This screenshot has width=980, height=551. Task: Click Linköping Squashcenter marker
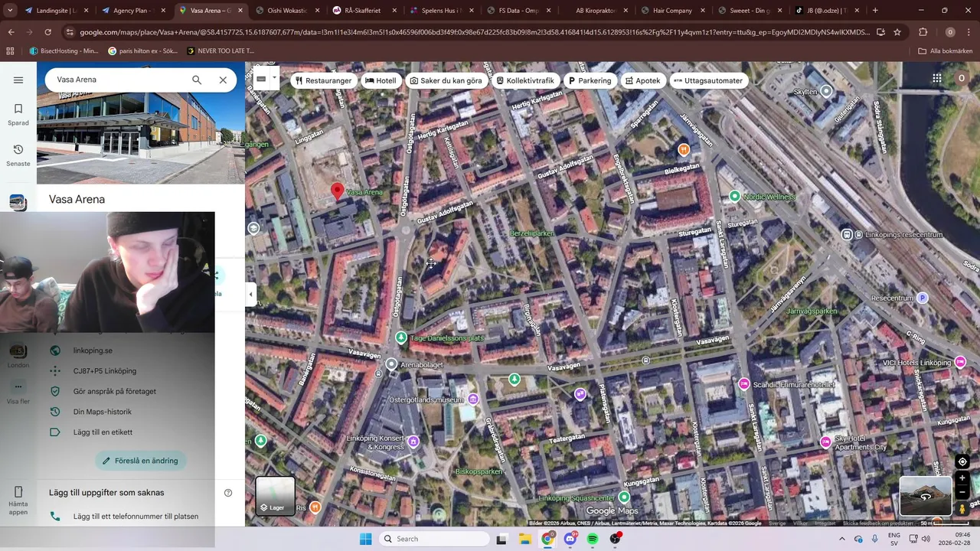624,497
